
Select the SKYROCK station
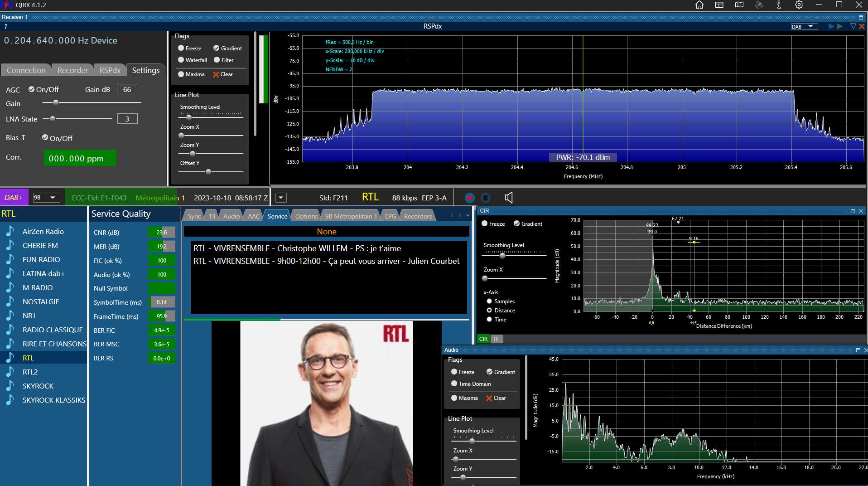tap(38, 386)
